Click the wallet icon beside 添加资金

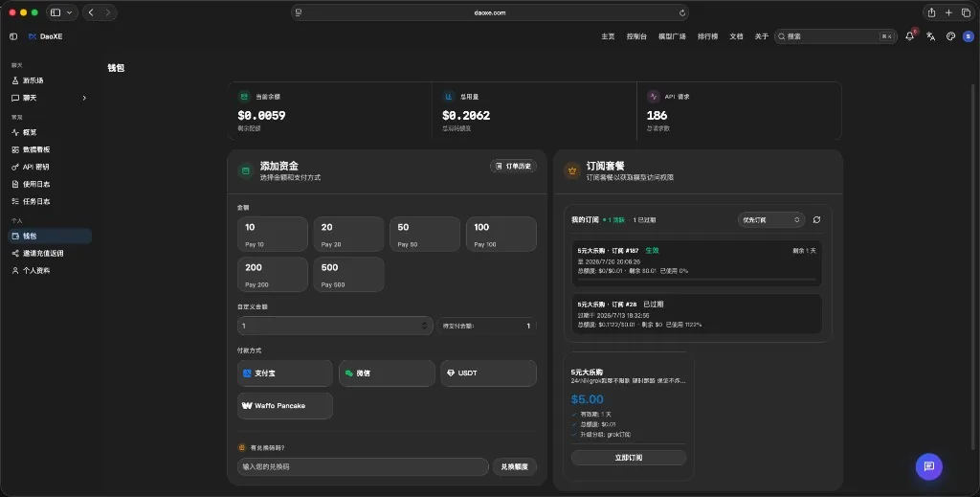[246, 170]
